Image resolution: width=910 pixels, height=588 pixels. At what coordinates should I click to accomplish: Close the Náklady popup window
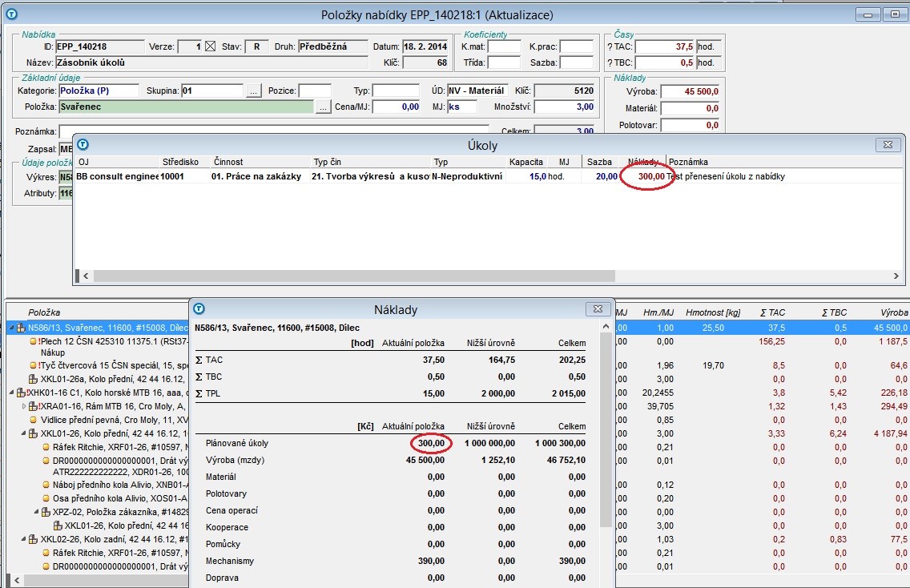pyautogui.click(x=597, y=309)
